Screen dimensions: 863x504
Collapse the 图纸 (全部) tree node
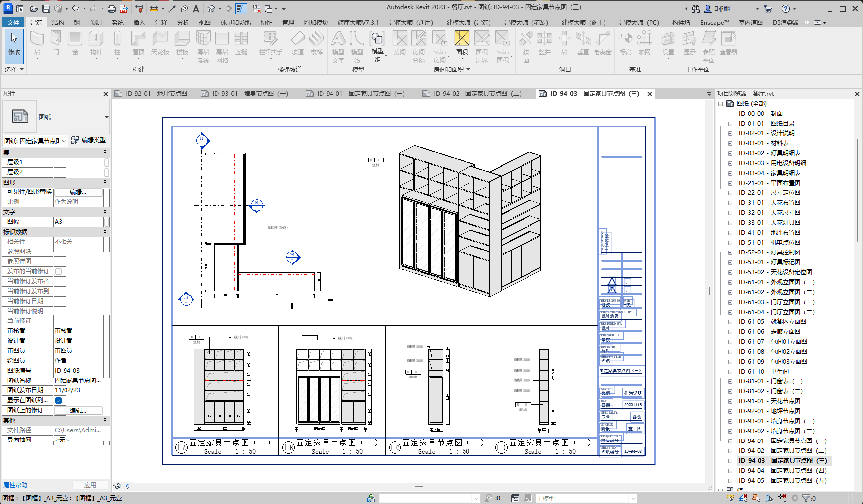(721, 104)
